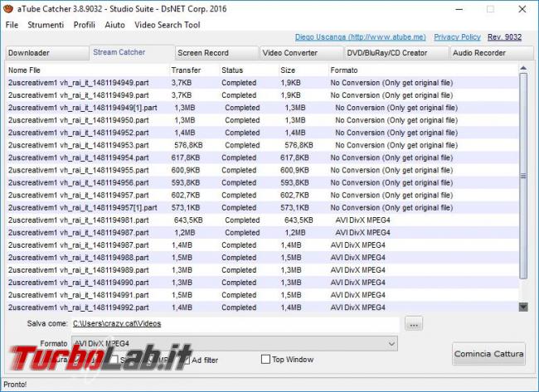Click the Salva come path field

[236, 324]
